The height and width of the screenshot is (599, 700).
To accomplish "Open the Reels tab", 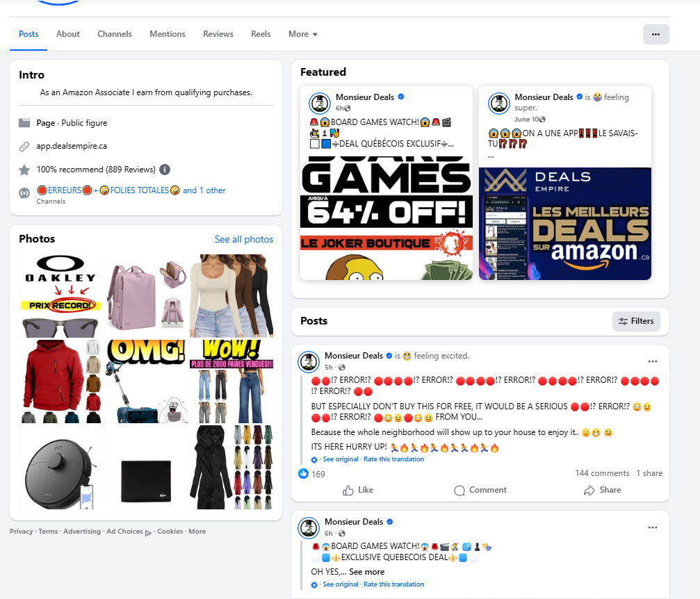I will 261,34.
